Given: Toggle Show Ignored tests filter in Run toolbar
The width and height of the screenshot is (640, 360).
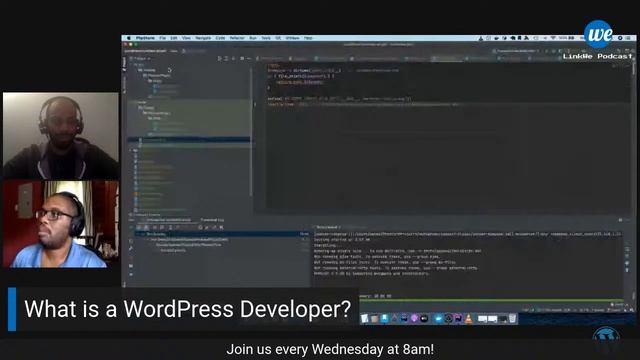Looking at the screenshot, I should tap(146, 227).
